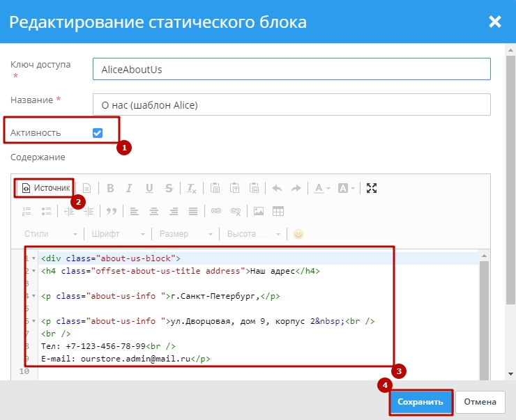Click the Отмена button

[480, 402]
